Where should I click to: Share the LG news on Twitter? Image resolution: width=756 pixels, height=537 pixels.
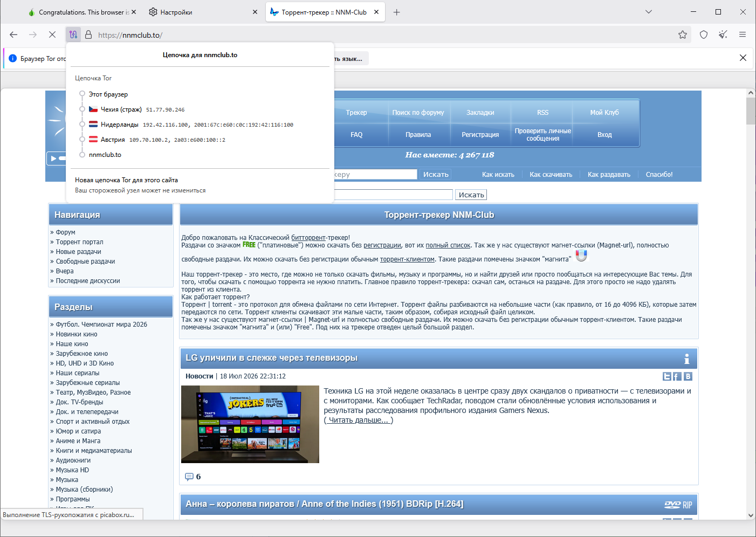pyautogui.click(x=667, y=376)
